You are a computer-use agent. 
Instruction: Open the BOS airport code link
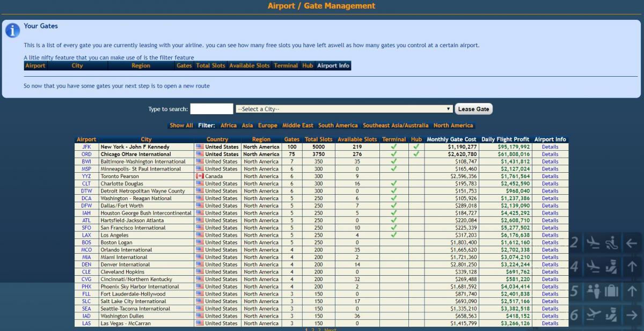[86, 242]
